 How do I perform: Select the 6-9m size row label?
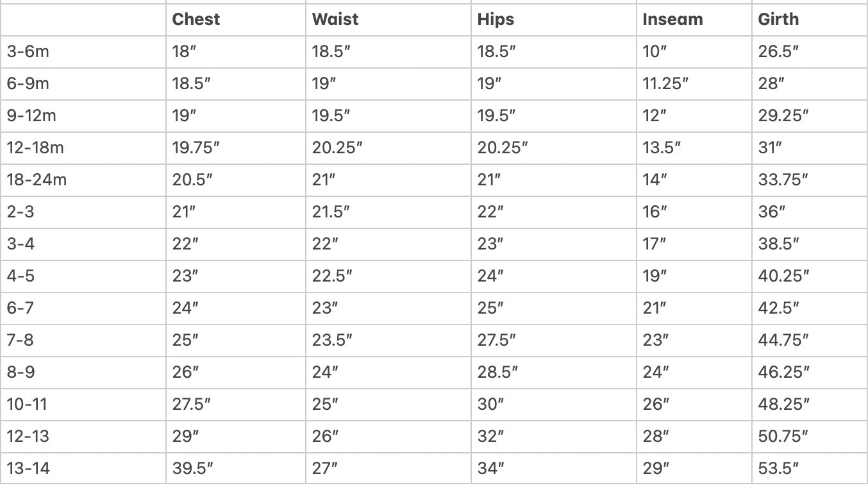tap(28, 83)
